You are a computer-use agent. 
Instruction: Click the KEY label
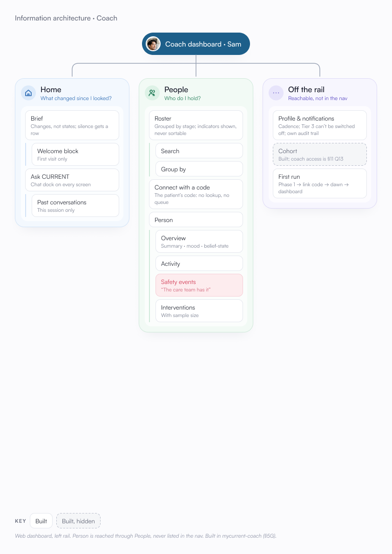click(x=20, y=521)
